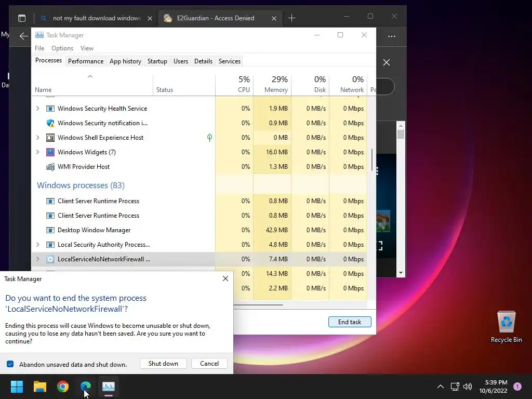This screenshot has width=532, height=399.
Task: Click the Shut down button in dialog
Action: (163, 363)
